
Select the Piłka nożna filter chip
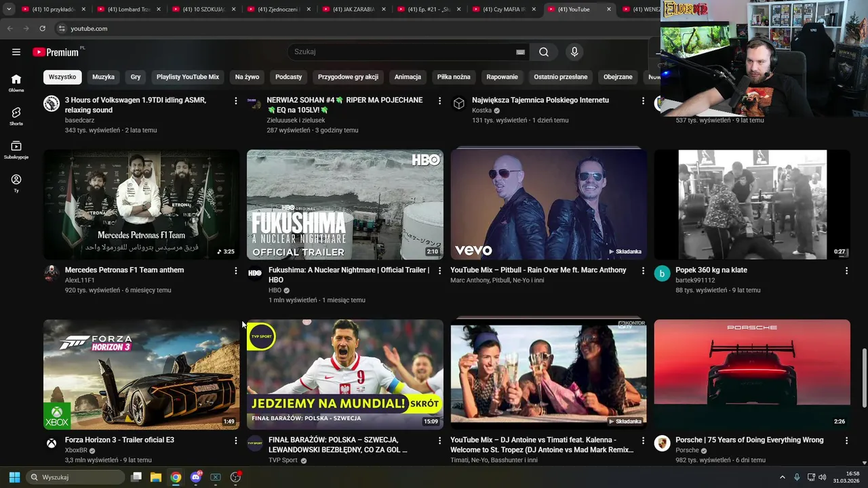454,77
